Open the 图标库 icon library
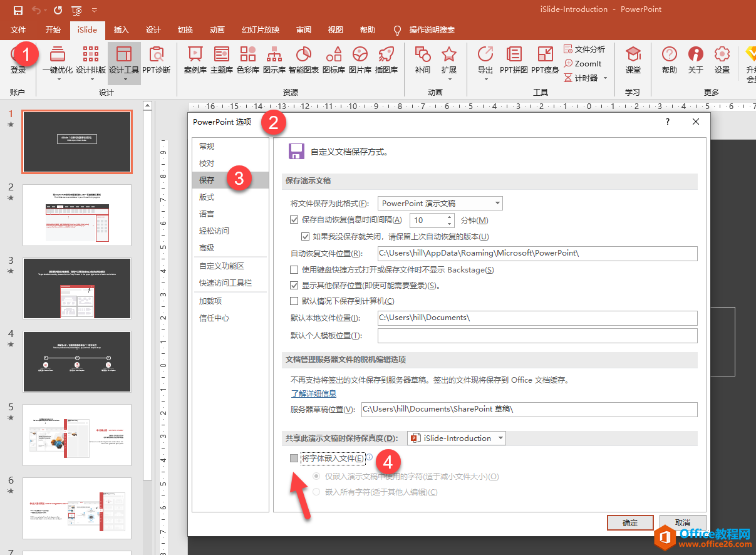The image size is (756, 555). 333,60
